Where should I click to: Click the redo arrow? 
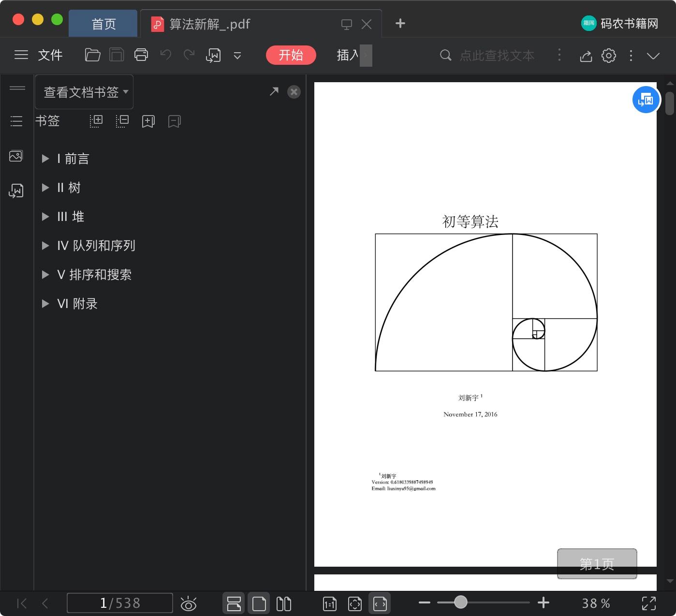[x=189, y=55]
